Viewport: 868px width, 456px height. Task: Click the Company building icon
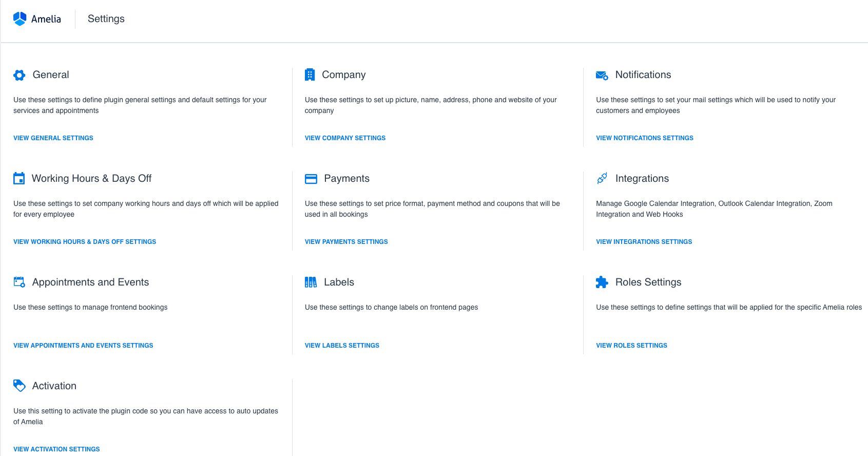[310, 74]
